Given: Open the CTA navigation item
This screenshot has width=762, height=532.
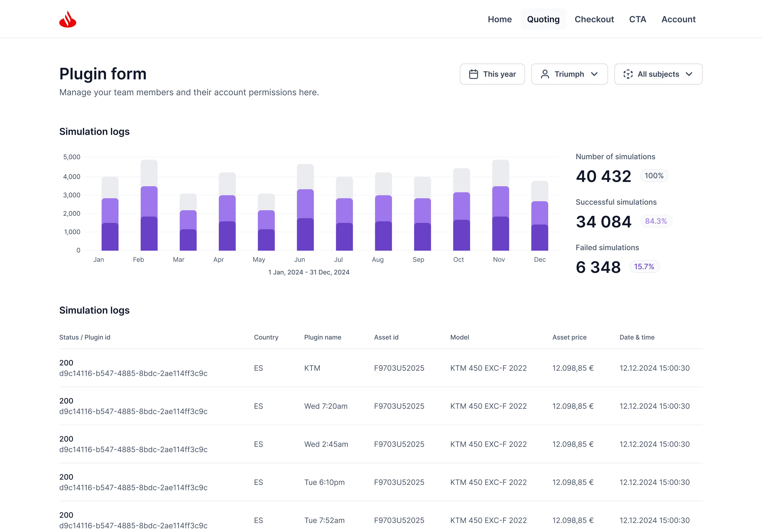Looking at the screenshot, I should [638, 19].
